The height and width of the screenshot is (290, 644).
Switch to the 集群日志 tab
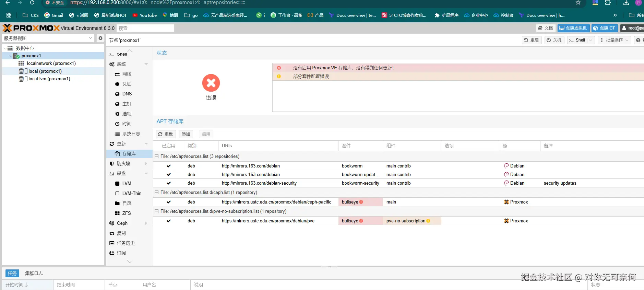(x=34, y=274)
